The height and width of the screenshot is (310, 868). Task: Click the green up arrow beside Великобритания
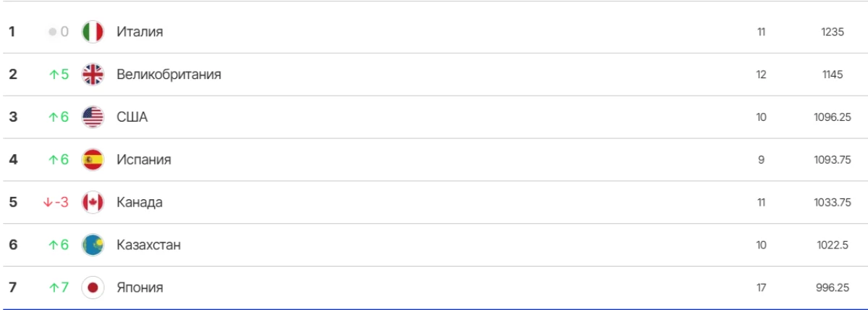[x=54, y=75]
